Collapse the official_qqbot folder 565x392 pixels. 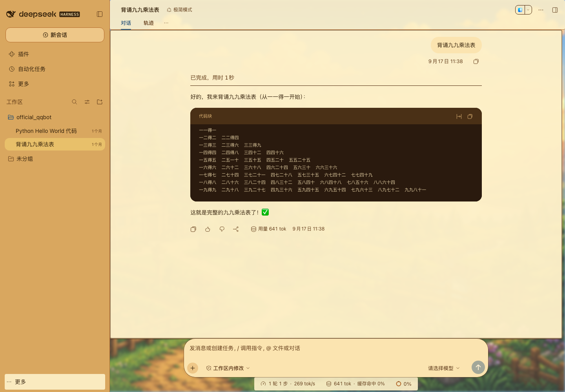55,117
